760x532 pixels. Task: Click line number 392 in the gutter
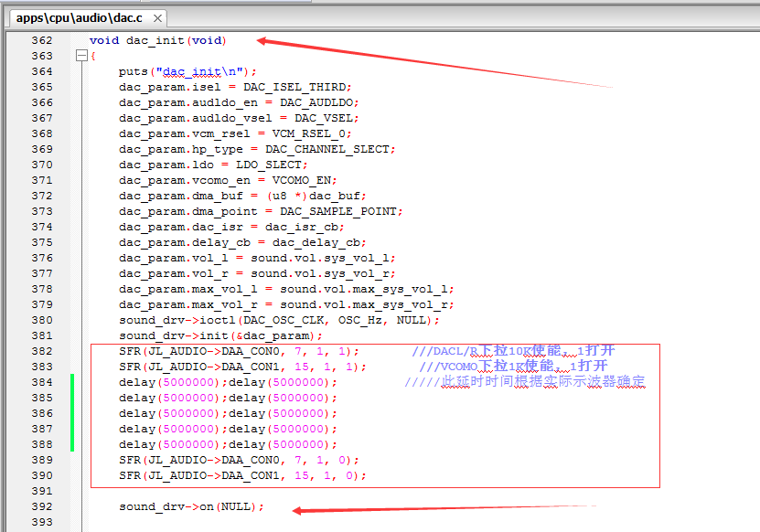tap(42, 506)
